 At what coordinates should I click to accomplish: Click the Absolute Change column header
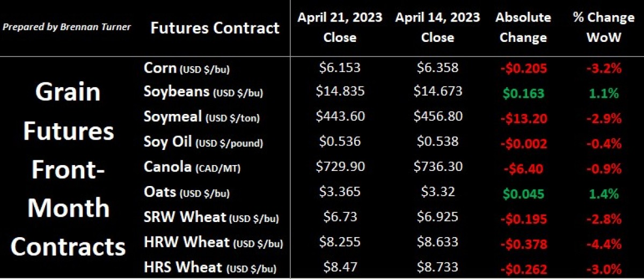[523, 27]
